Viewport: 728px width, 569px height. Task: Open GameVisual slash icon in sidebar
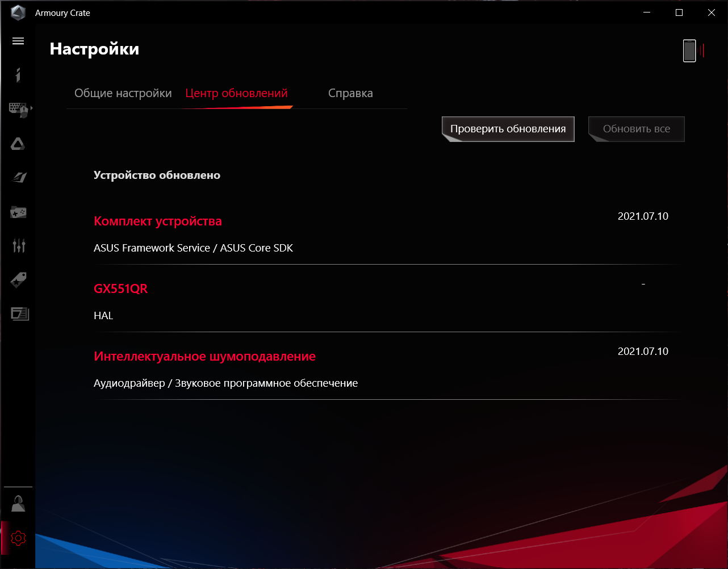click(x=18, y=178)
